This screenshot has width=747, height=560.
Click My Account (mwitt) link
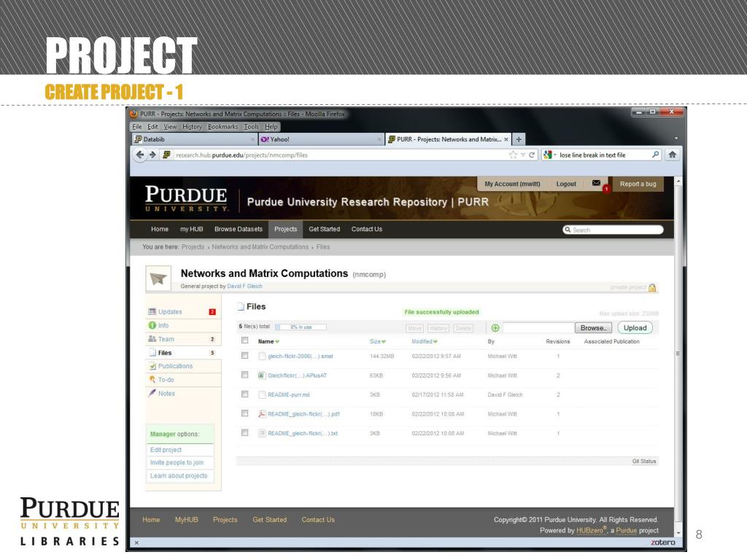tap(512, 184)
